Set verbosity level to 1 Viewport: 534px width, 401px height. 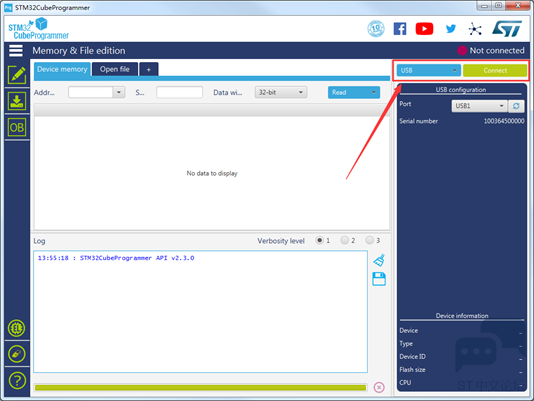tap(319, 241)
